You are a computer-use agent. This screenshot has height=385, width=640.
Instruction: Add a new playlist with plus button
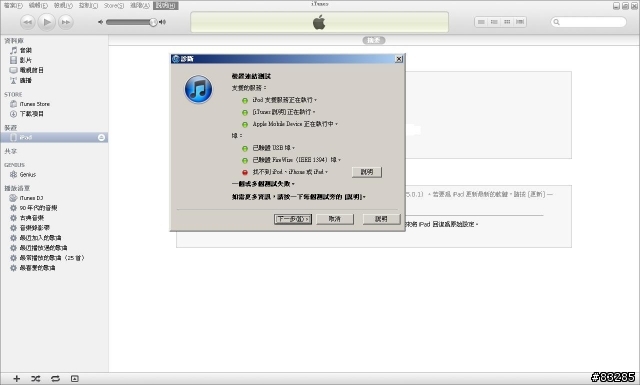click(x=16, y=378)
